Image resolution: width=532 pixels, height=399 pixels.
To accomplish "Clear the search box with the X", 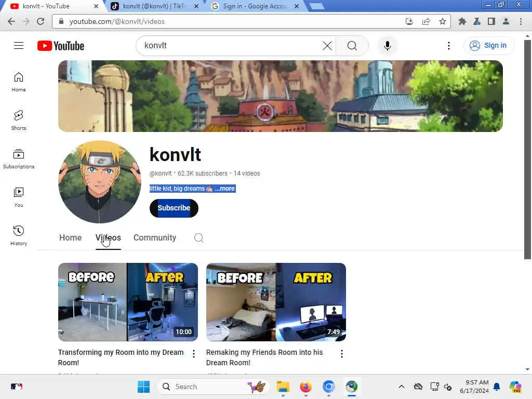I will click(x=327, y=46).
